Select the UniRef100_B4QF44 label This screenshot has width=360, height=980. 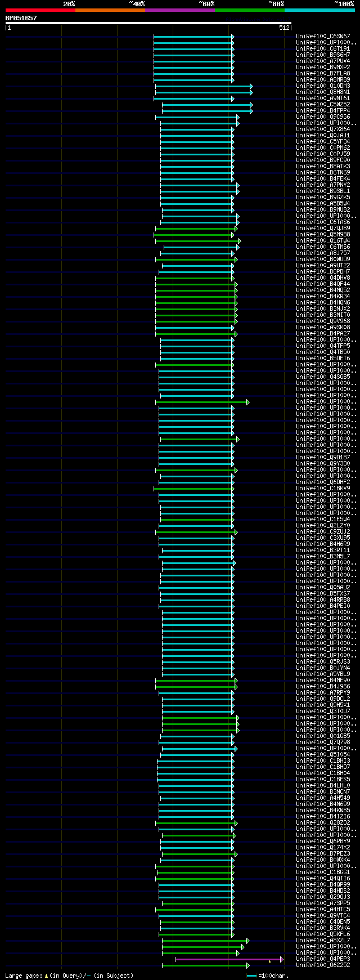tap(323, 284)
